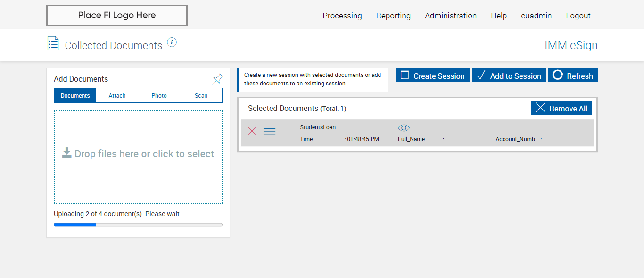
Task: Switch to the Scan tab
Action: (x=201, y=95)
